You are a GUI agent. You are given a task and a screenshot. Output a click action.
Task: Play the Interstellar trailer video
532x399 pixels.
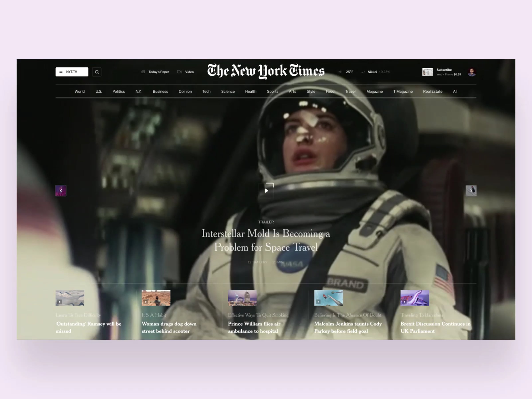click(266, 190)
